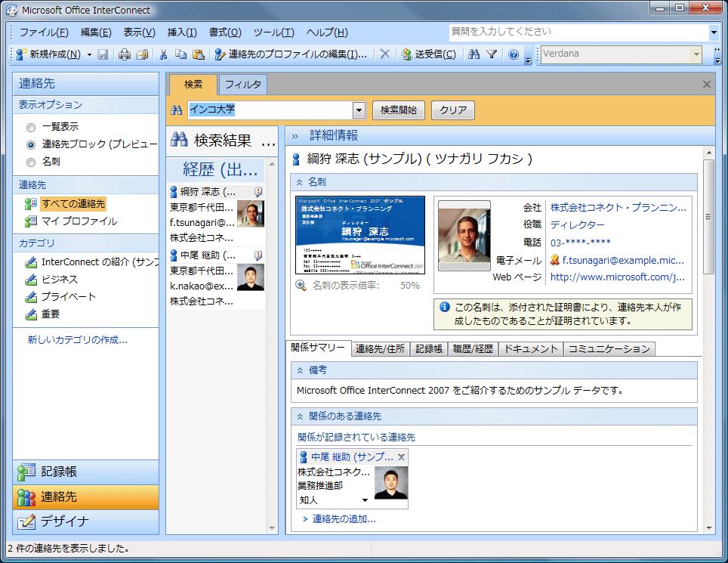Switch to 職歴/経歴 tab
728x563 pixels.
pos(473,349)
